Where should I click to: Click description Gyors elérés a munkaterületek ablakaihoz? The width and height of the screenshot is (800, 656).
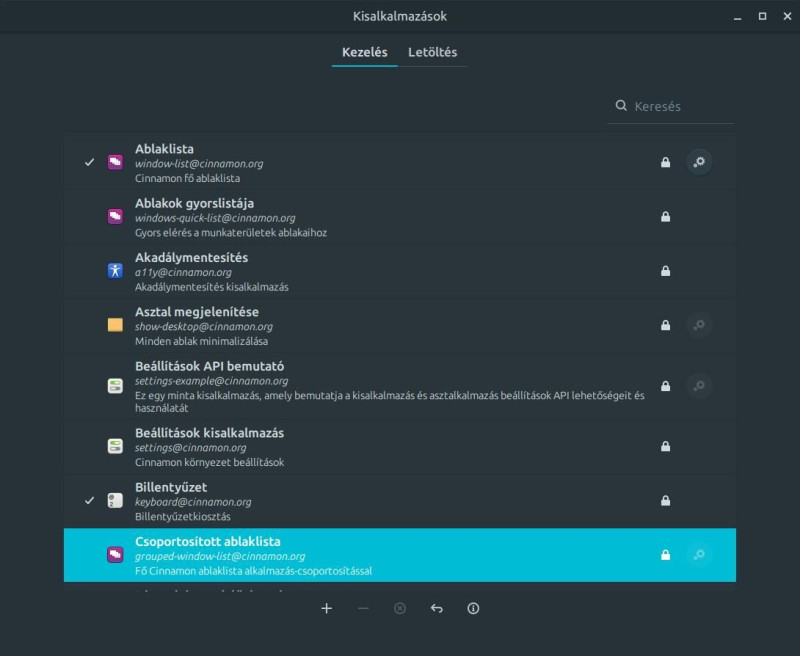pos(231,233)
